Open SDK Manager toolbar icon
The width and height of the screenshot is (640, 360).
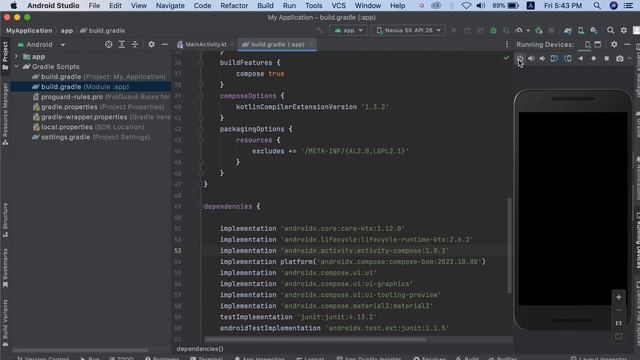click(594, 31)
